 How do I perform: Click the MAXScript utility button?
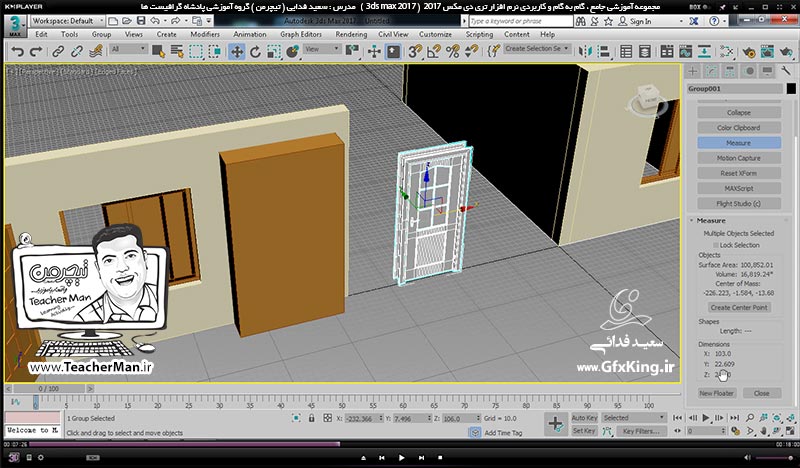point(739,188)
